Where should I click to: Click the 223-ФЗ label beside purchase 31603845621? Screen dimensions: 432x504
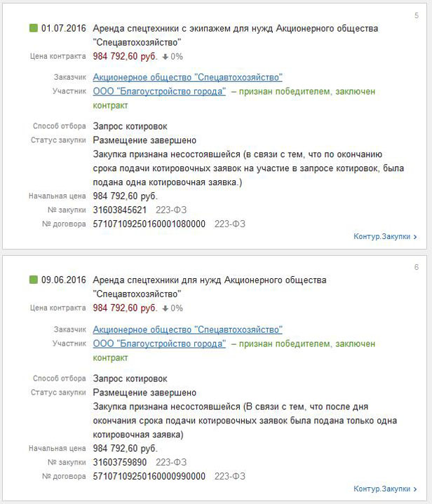tap(171, 210)
